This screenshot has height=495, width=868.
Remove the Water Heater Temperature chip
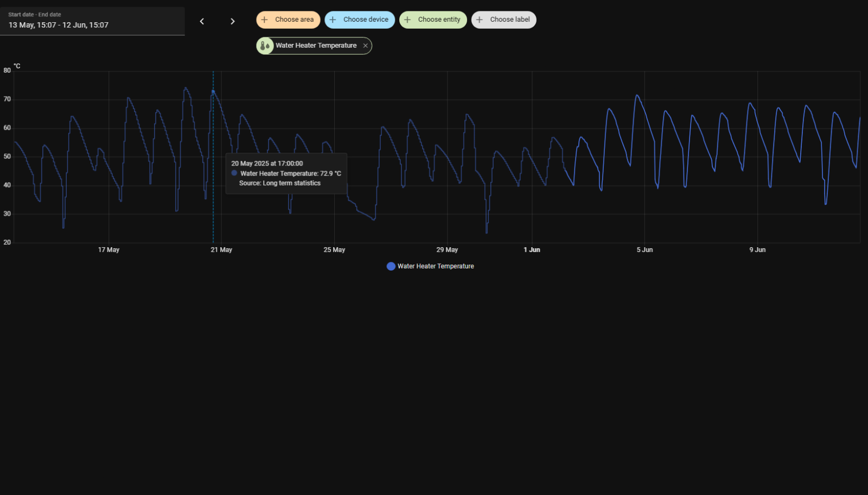point(366,46)
